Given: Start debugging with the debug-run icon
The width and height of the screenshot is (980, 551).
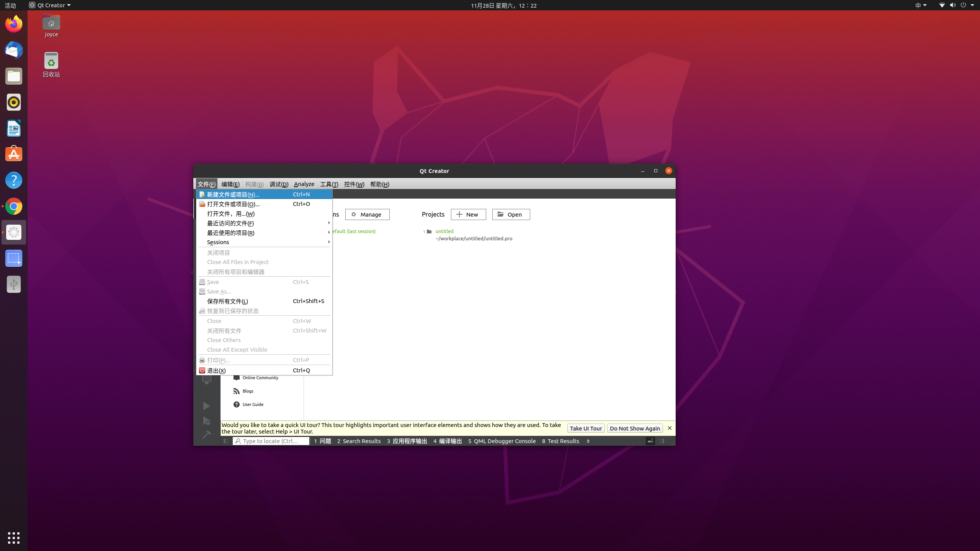Looking at the screenshot, I should (x=206, y=421).
